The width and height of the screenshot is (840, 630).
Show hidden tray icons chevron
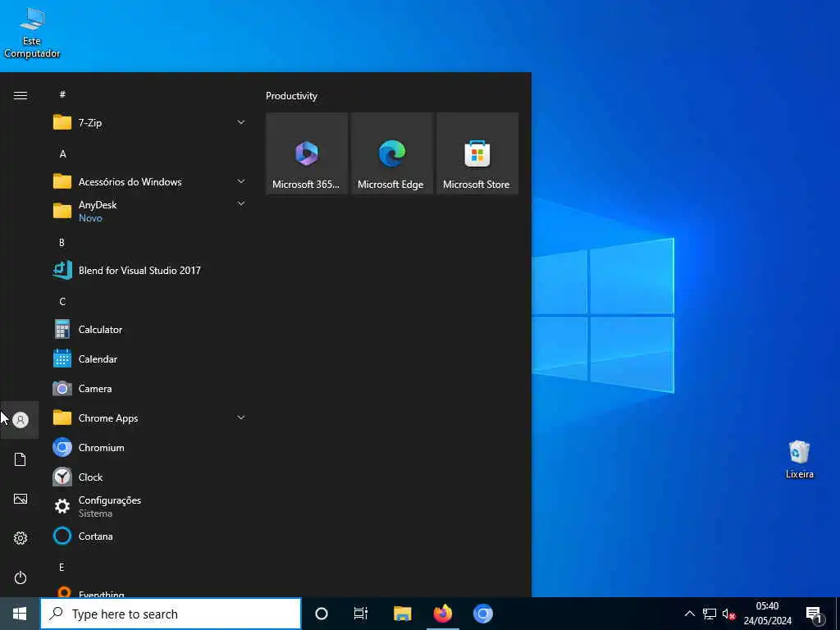690,614
